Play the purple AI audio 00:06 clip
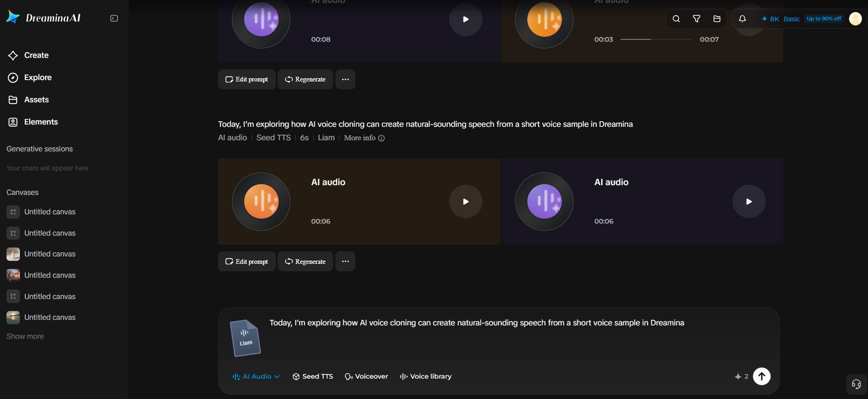Image resolution: width=868 pixels, height=399 pixels. (749, 201)
